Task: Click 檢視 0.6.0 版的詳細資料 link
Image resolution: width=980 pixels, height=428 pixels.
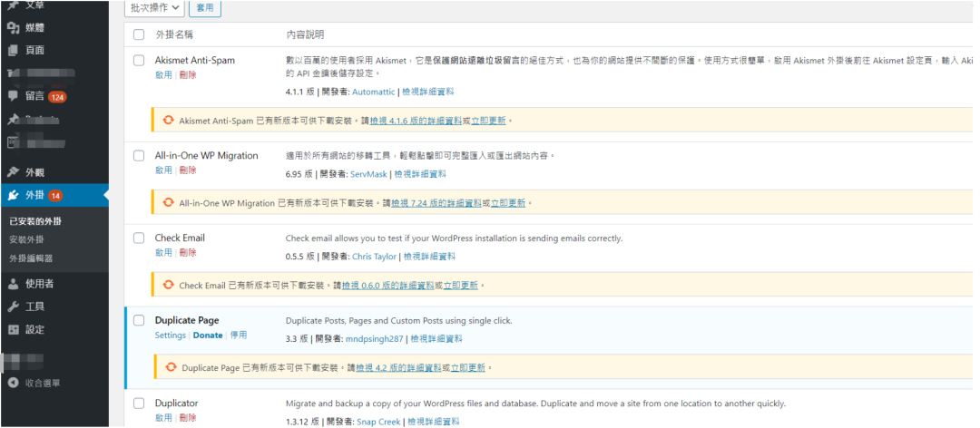Action: [x=388, y=286]
